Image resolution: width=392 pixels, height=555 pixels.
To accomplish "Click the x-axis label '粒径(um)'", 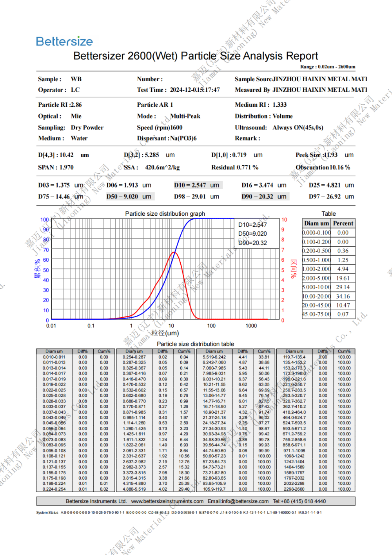I will point(165,333).
